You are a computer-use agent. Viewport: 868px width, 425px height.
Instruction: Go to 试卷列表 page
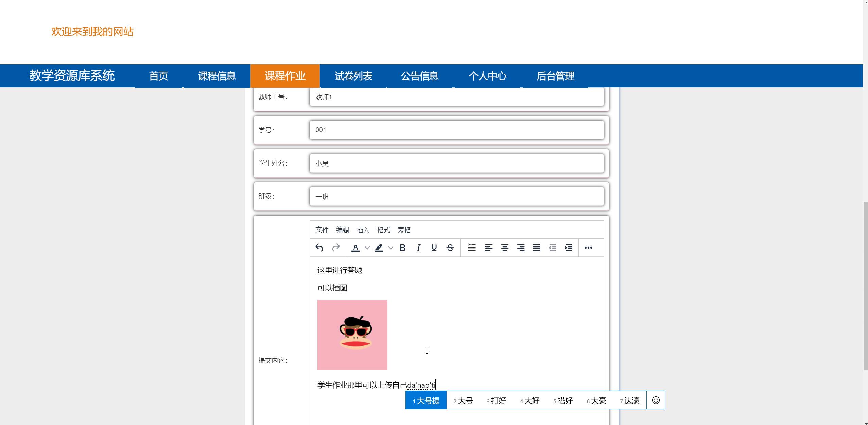(x=353, y=76)
